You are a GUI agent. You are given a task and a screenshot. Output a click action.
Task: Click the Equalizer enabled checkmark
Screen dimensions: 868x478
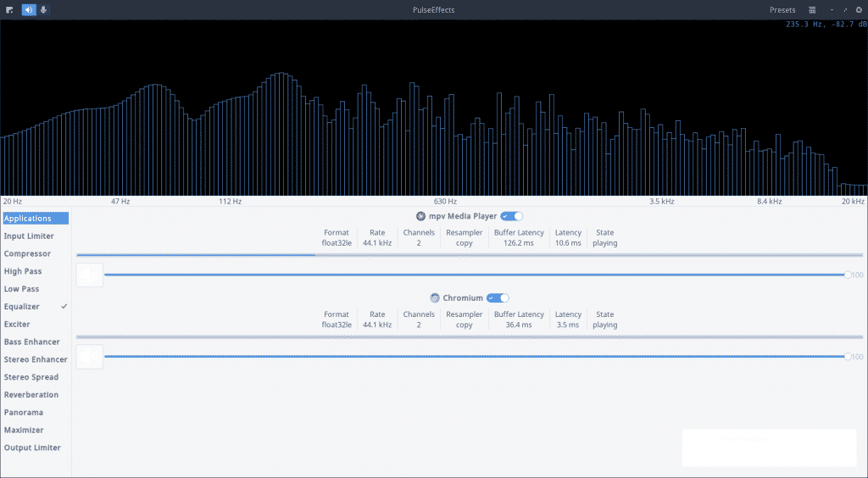tap(64, 307)
